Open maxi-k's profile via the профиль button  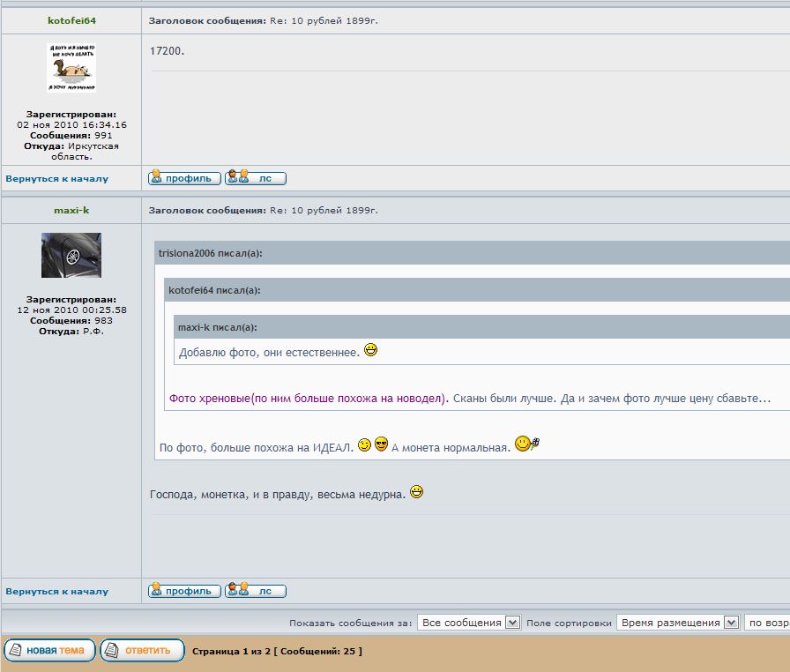[x=184, y=591]
